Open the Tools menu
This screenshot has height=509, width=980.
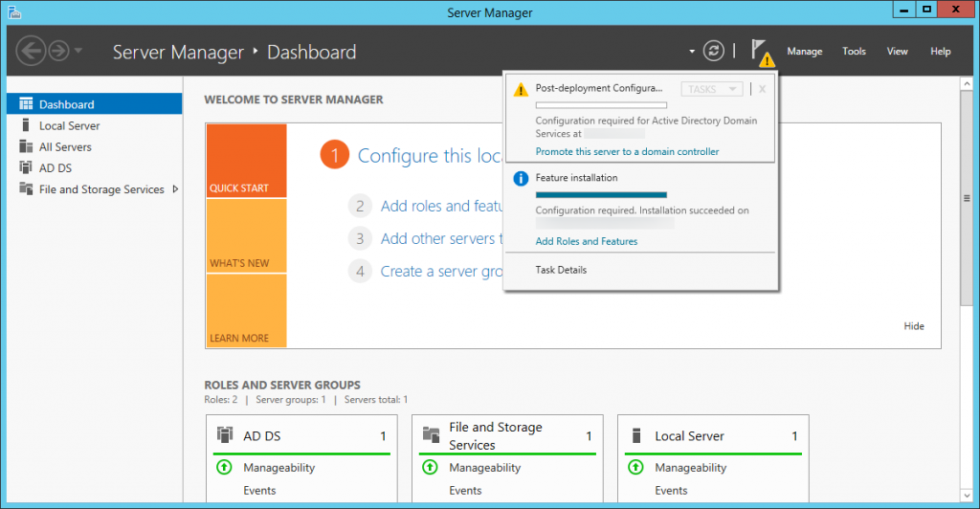[854, 52]
